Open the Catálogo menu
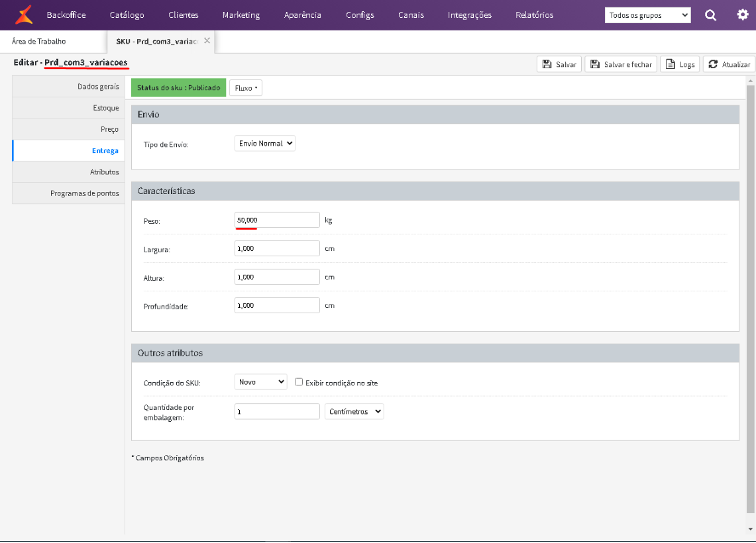This screenshot has width=756, height=543. tap(127, 15)
